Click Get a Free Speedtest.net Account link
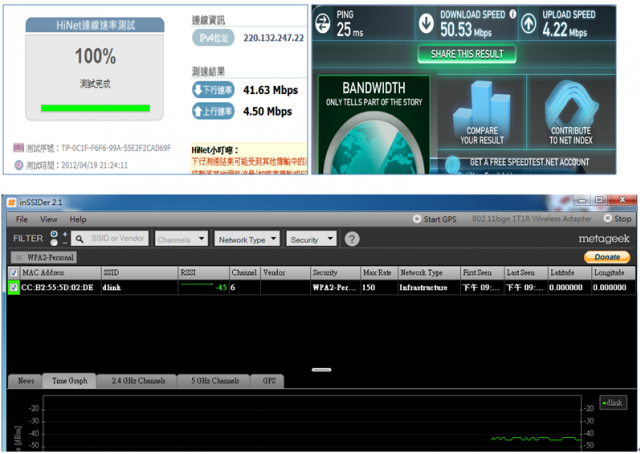 pyautogui.click(x=529, y=162)
